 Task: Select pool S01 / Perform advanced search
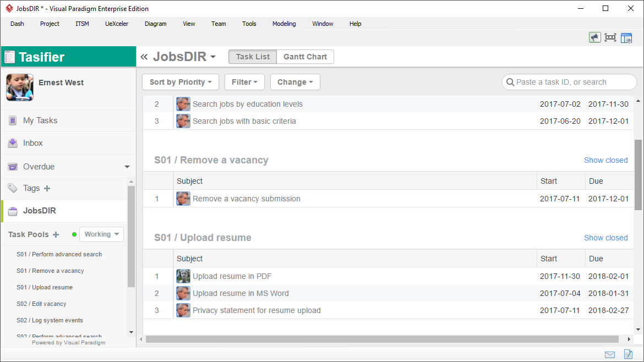coord(59,255)
